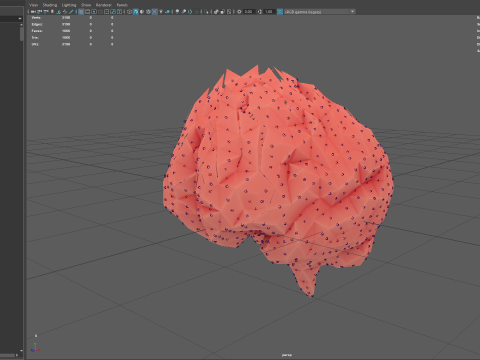480x360 pixels.
Task: Switch viewport to Wireframe shading icon
Action: coord(129,12)
